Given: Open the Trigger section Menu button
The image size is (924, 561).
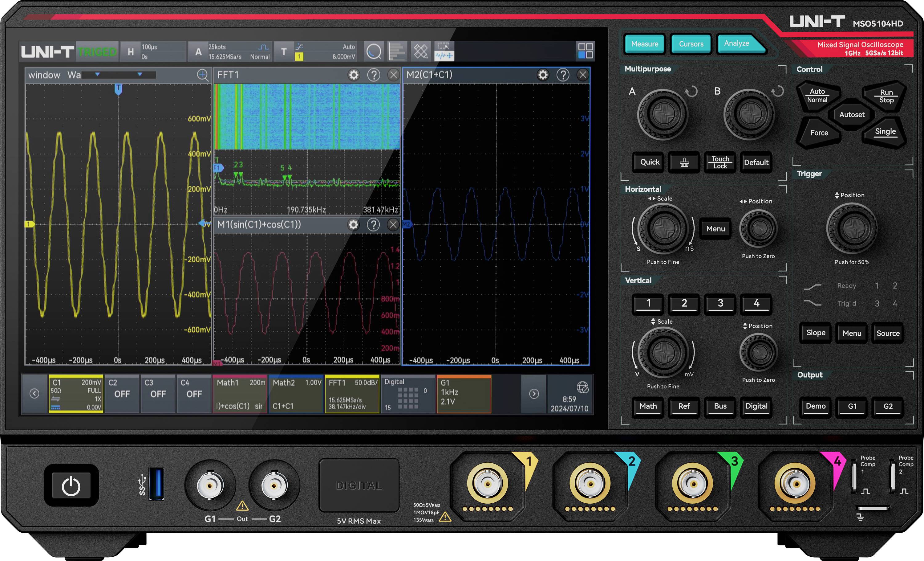Looking at the screenshot, I should coord(852,333).
